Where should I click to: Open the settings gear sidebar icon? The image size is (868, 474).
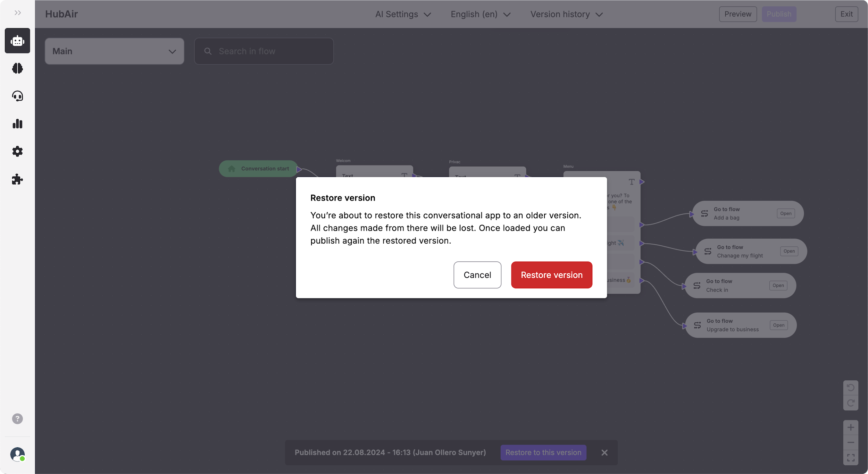pos(17,152)
